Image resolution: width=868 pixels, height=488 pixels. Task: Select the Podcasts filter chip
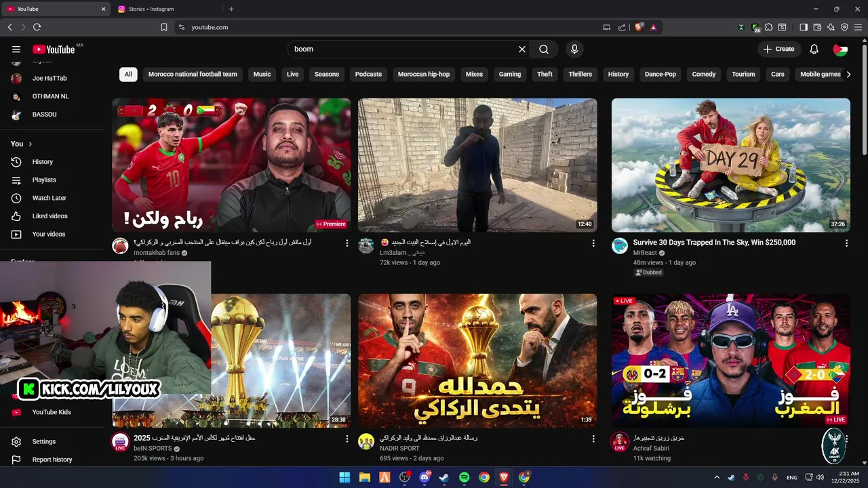click(x=368, y=74)
